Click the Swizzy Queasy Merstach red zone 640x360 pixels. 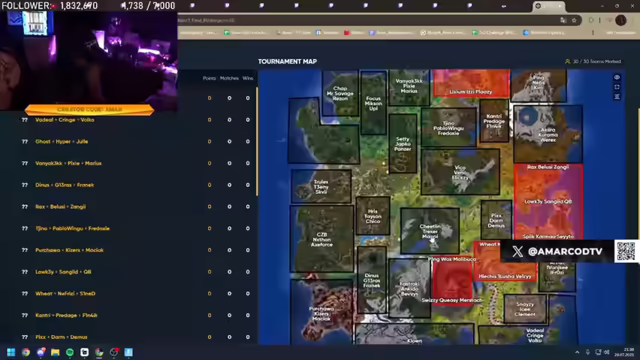point(452,282)
